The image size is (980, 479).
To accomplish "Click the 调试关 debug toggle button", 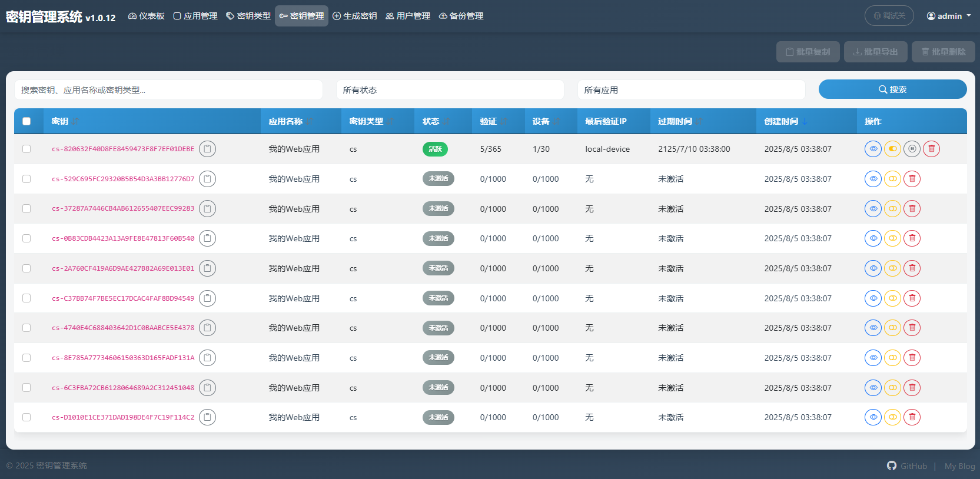I will pos(889,16).
